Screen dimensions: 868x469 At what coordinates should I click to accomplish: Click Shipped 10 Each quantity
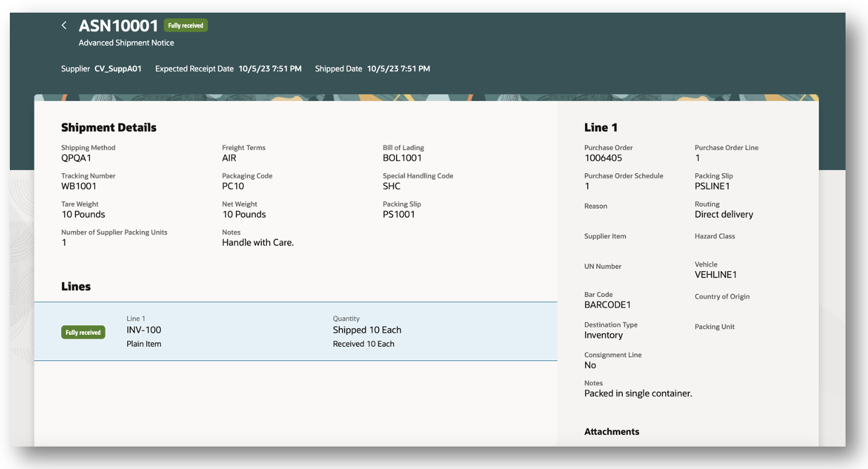367,330
